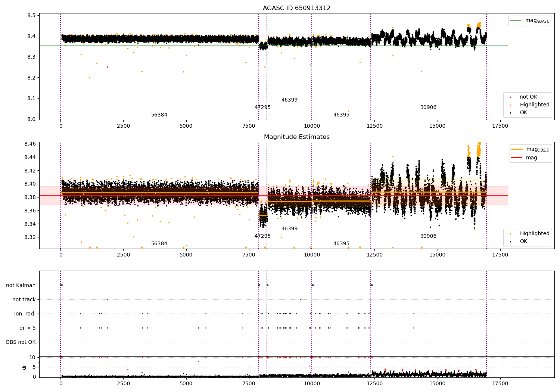560x392 pixels.
Task: Click obsid label 30906 in top plot
Action: [428, 108]
